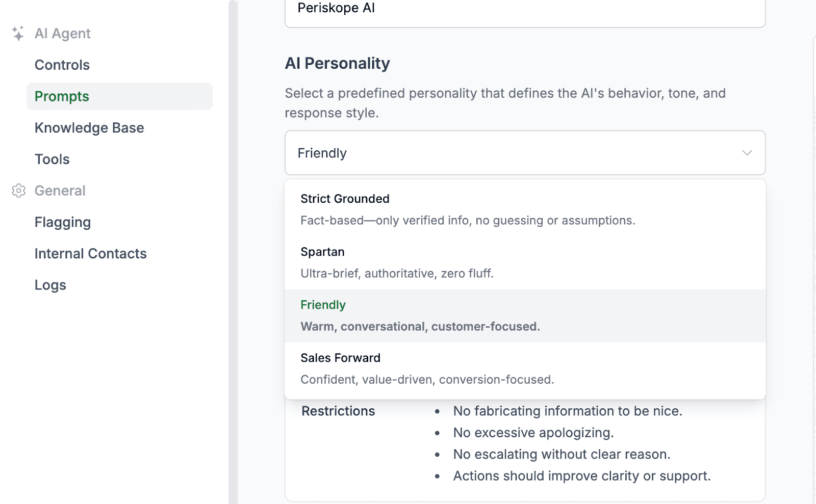
Task: Click the sparkle icon next to AI Agent
Action: pyautogui.click(x=18, y=33)
